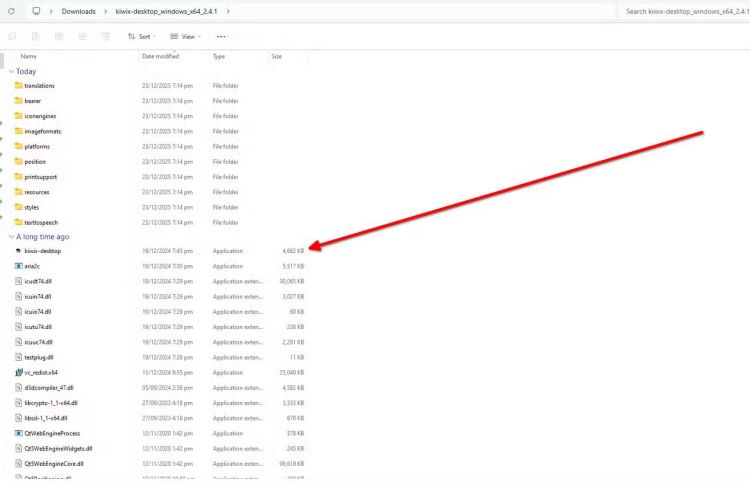Click the refresh icon beside address bar
750x482 pixels.
click(9, 11)
